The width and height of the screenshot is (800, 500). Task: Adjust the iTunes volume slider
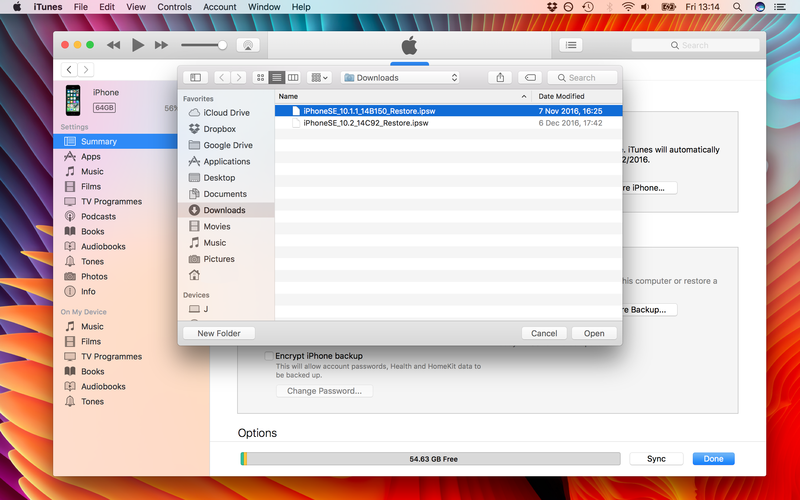tap(204, 45)
